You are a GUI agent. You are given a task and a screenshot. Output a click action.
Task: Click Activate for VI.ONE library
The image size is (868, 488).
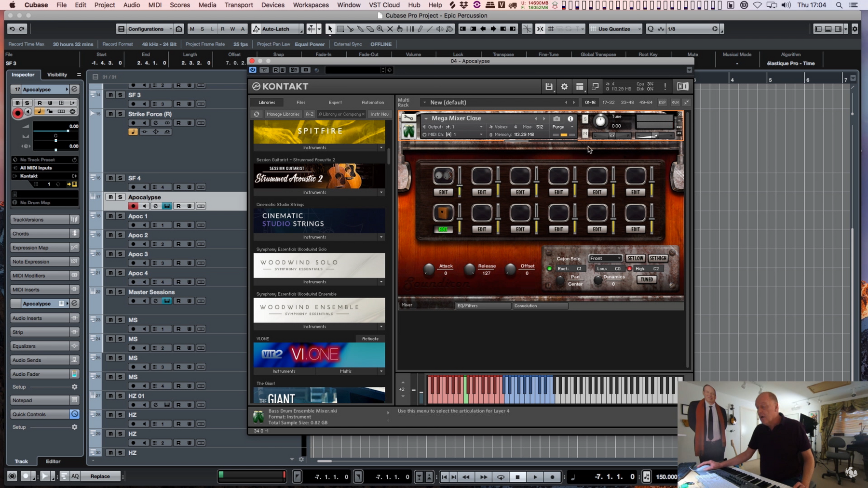point(370,339)
